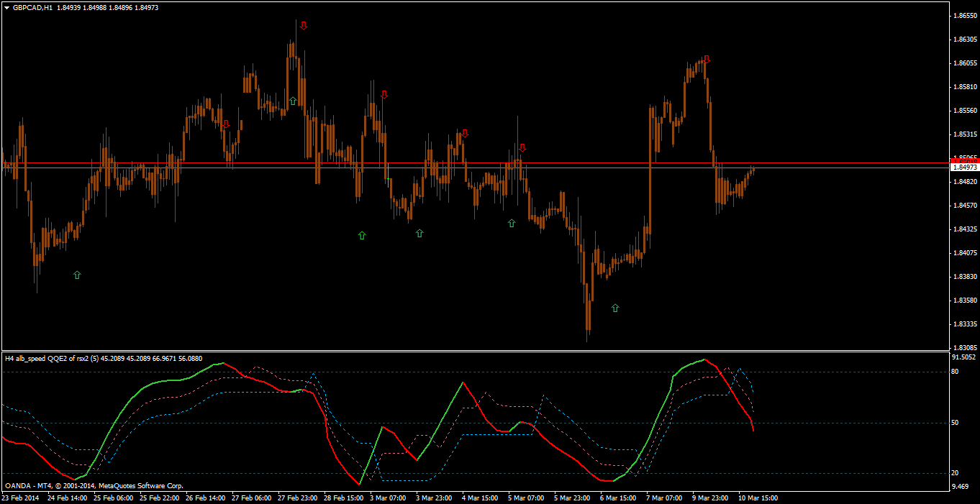Click the 1.85810 price axis label
Screen dimensions: 980x504
point(963,87)
